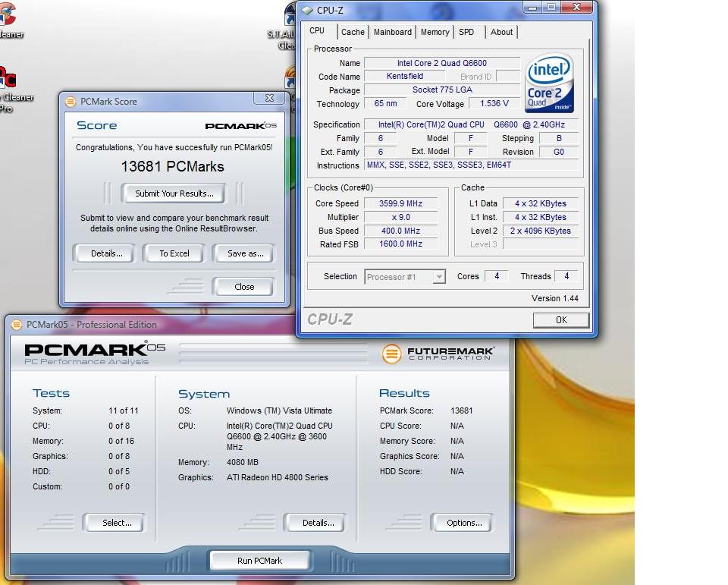Click the HDD tests count 0 of 5
This screenshot has width=728, height=585.
click(x=119, y=471)
